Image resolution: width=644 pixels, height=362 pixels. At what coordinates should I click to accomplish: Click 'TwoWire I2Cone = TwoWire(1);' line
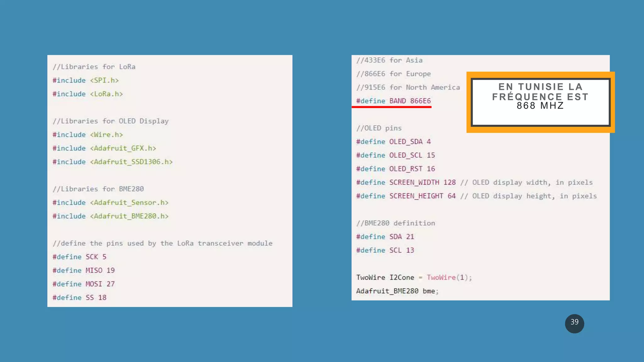pyautogui.click(x=414, y=277)
